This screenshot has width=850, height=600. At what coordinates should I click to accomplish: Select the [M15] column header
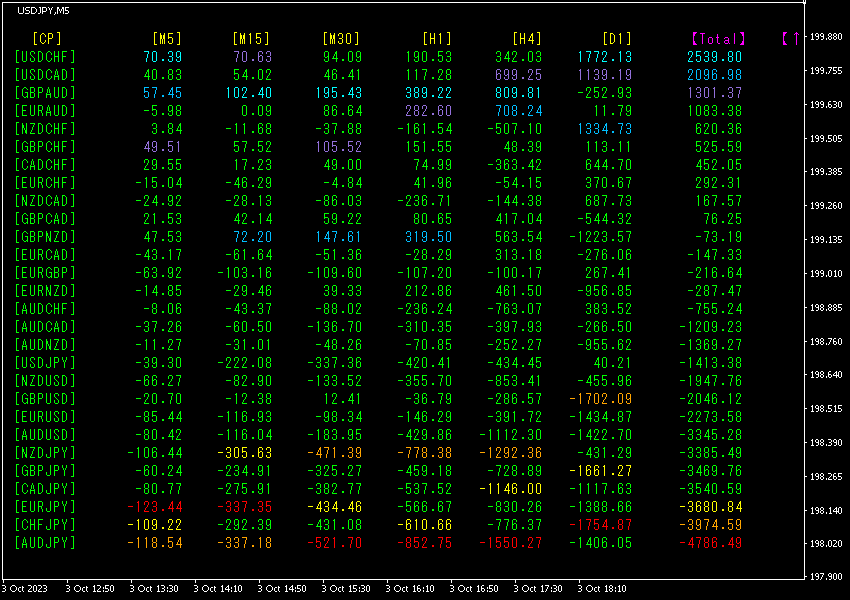(251, 39)
